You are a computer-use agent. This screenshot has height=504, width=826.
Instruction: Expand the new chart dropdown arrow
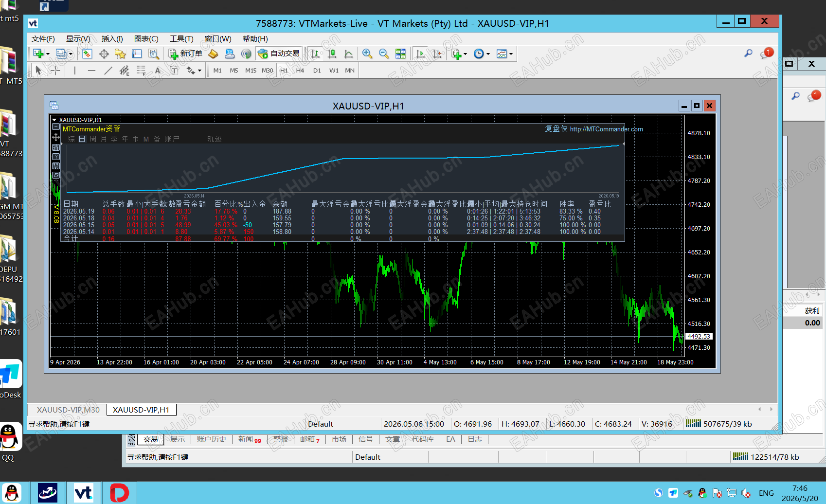(x=48, y=54)
